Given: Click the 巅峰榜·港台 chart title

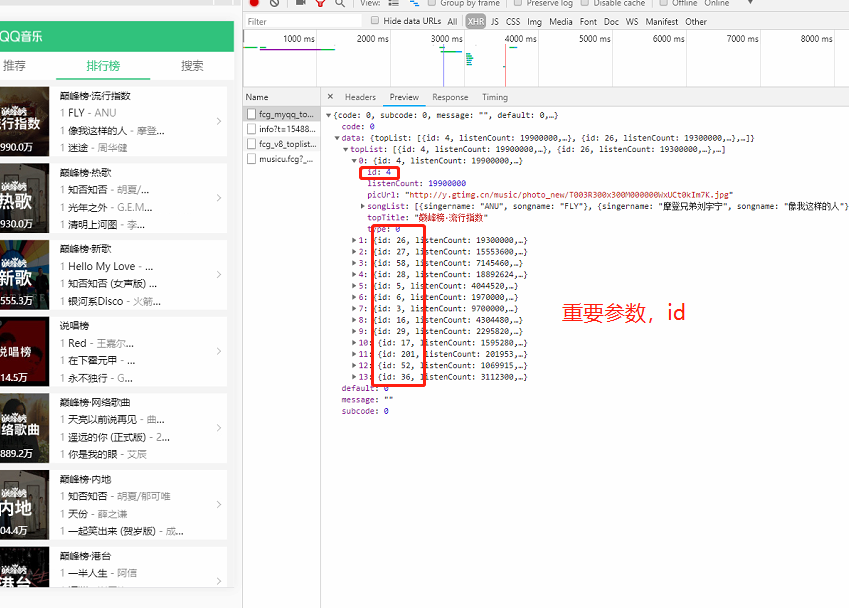Looking at the screenshot, I should click(x=86, y=555).
